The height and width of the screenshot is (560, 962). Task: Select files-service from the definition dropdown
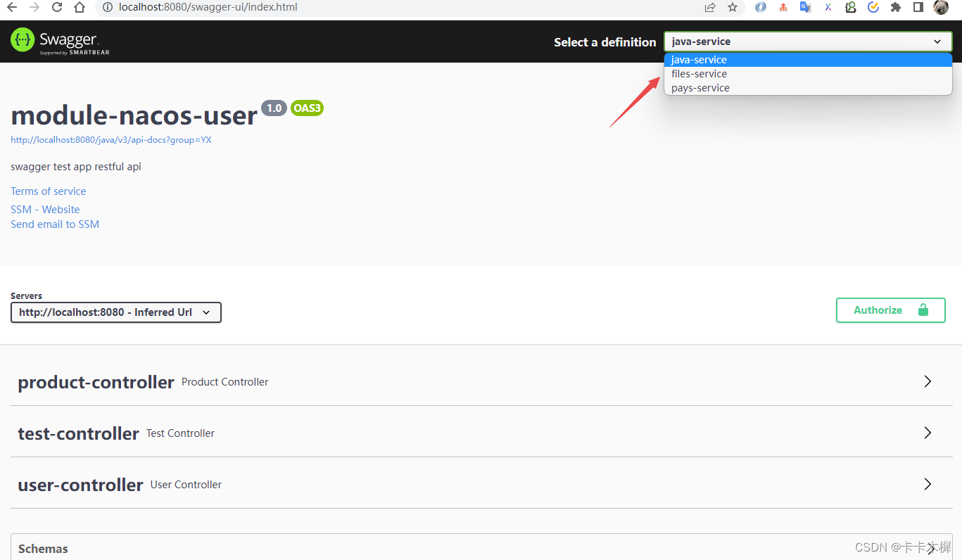[699, 73]
